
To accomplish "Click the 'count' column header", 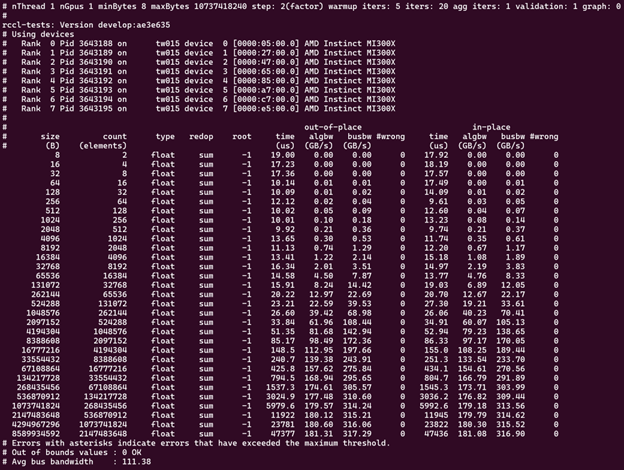I will click(114, 135).
